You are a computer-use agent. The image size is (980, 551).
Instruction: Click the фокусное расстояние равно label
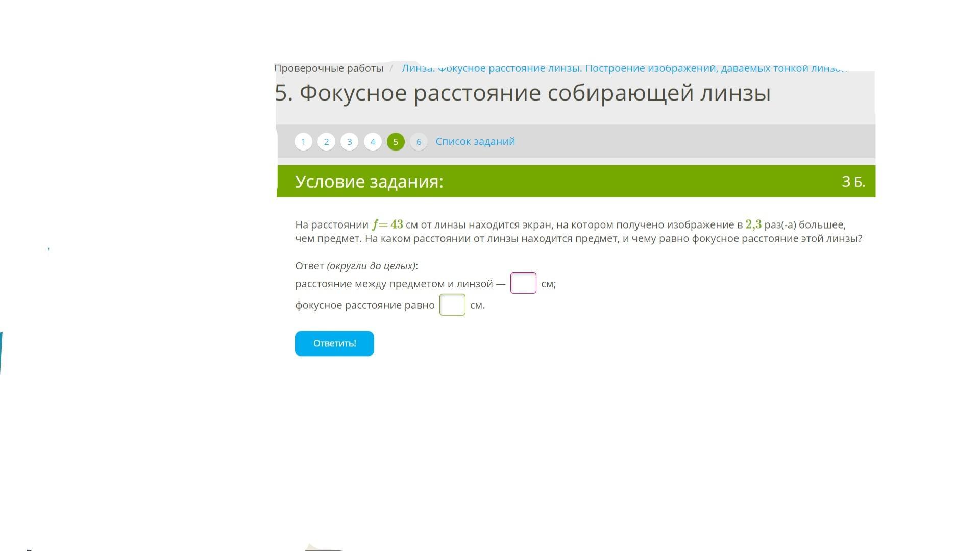364,305
